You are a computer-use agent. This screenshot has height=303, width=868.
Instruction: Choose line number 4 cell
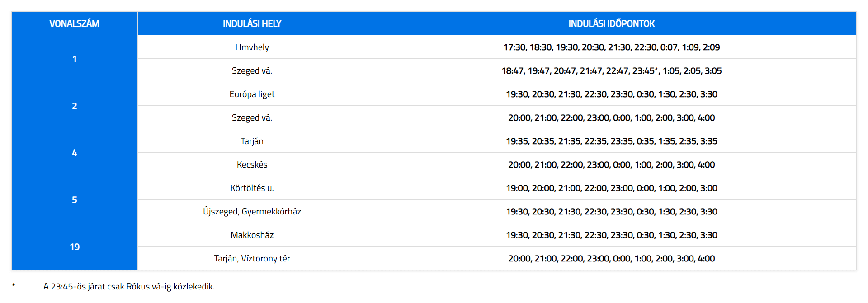click(x=75, y=153)
